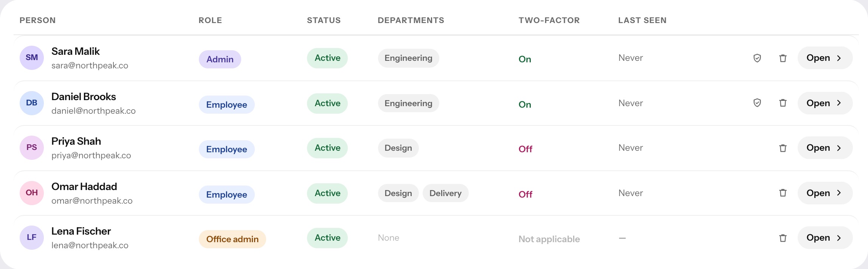Open Omar Haddad's profile
868x269 pixels.
[825, 193]
